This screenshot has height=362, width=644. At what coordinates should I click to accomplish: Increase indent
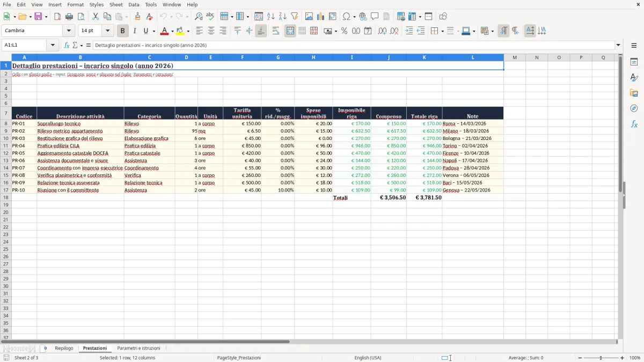409,31
